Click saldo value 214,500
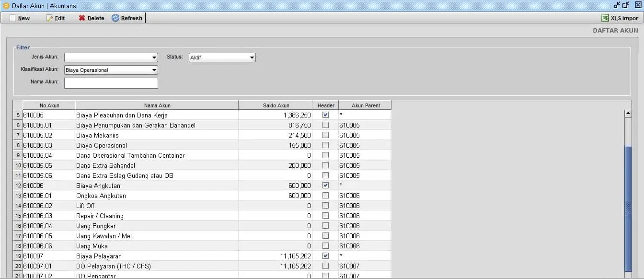644x279 pixels. [x=299, y=135]
